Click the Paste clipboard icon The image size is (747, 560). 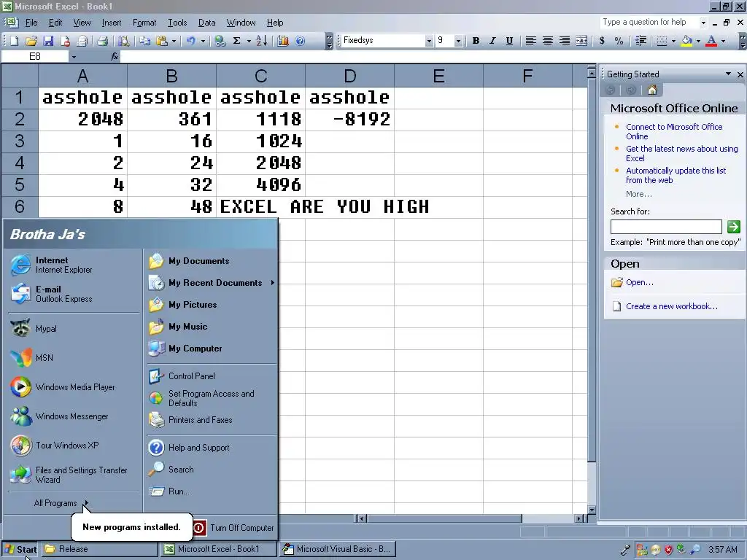click(x=162, y=41)
